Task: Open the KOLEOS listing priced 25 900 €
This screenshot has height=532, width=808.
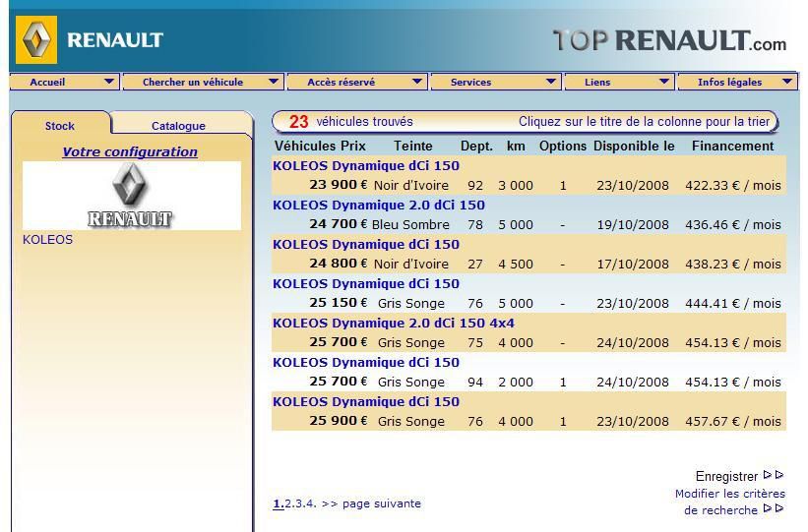Action: 366,401
